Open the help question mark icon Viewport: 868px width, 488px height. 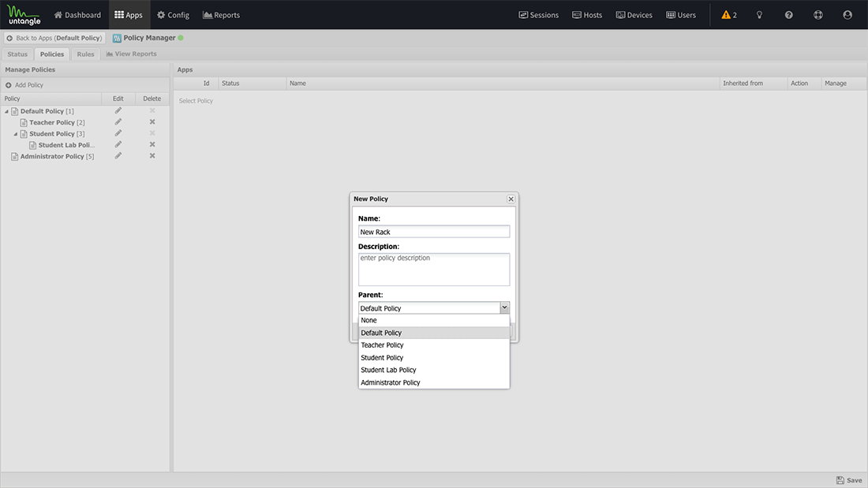tap(789, 15)
